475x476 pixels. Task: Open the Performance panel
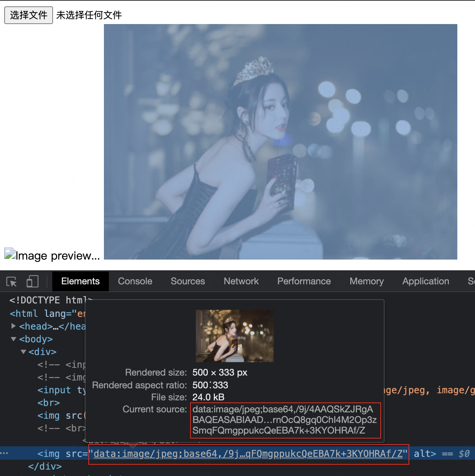[304, 281]
